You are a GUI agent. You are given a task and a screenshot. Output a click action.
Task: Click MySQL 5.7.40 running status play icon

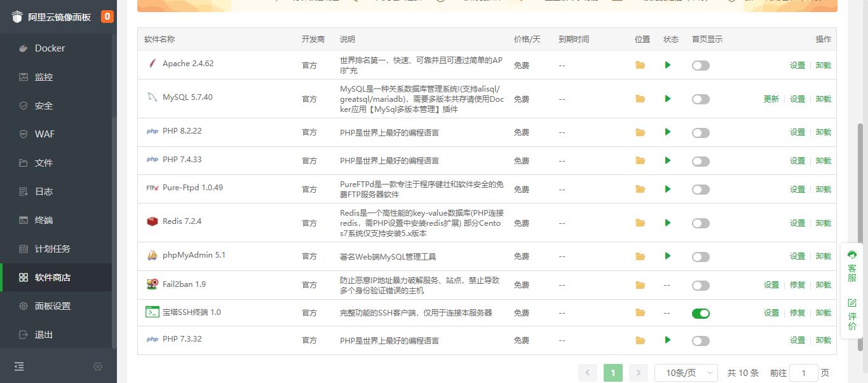pos(667,99)
